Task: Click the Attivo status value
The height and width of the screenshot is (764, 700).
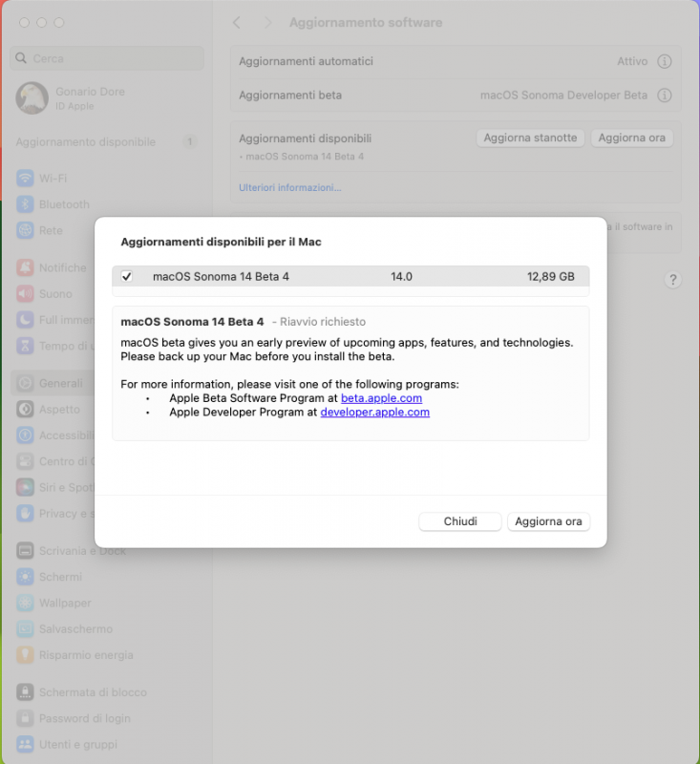Action: click(632, 61)
